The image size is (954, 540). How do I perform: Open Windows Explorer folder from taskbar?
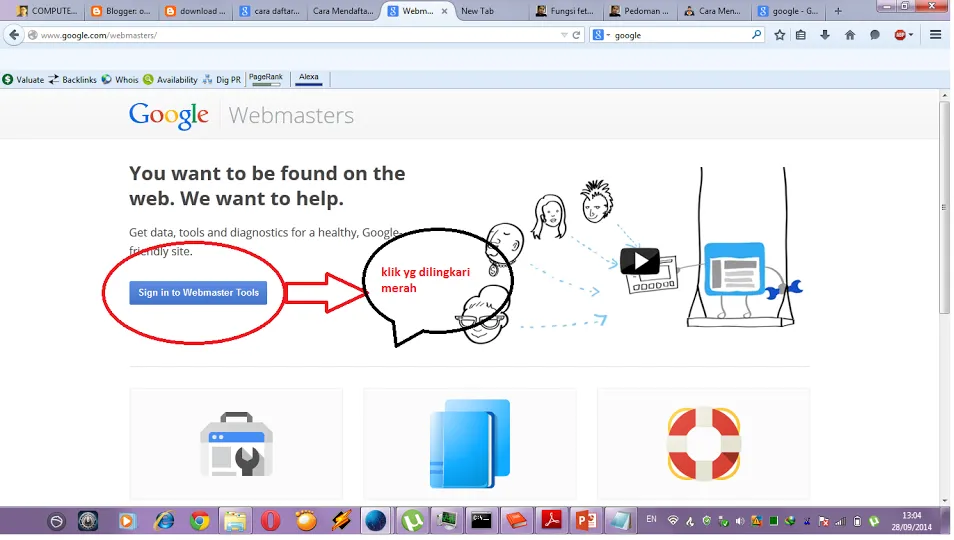[x=235, y=521]
